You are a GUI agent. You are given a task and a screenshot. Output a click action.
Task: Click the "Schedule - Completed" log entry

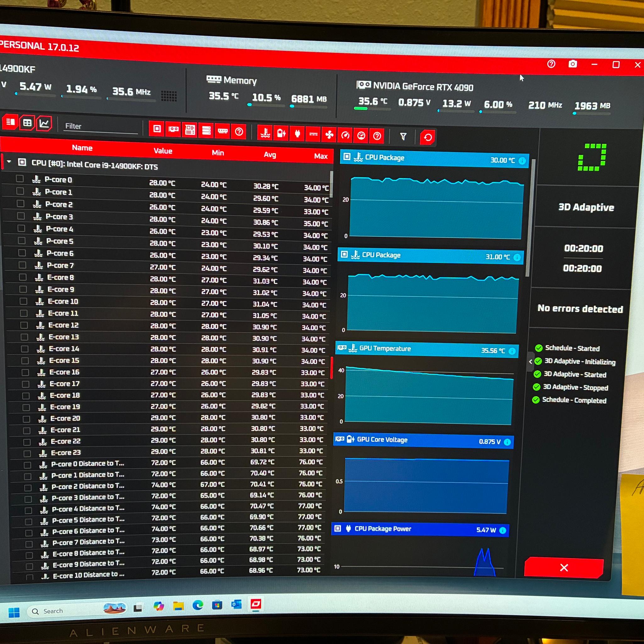(x=574, y=400)
